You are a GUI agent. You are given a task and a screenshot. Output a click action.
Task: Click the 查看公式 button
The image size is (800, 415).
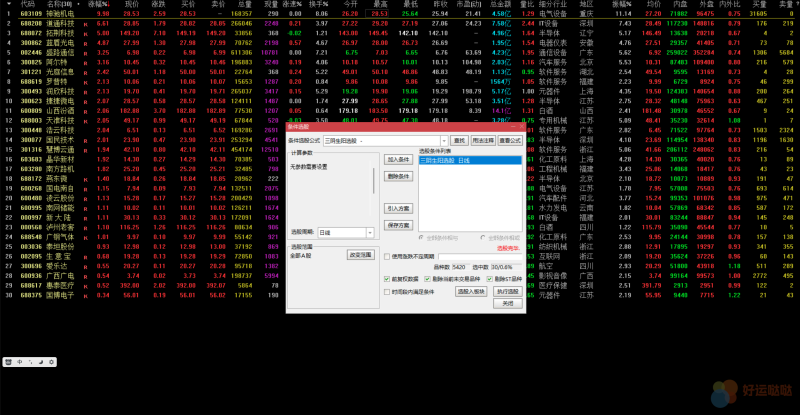[510, 141]
